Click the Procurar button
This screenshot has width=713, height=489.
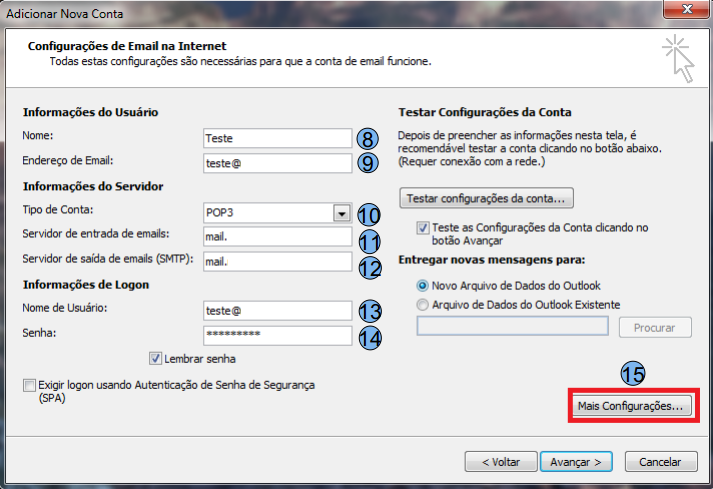coord(655,328)
